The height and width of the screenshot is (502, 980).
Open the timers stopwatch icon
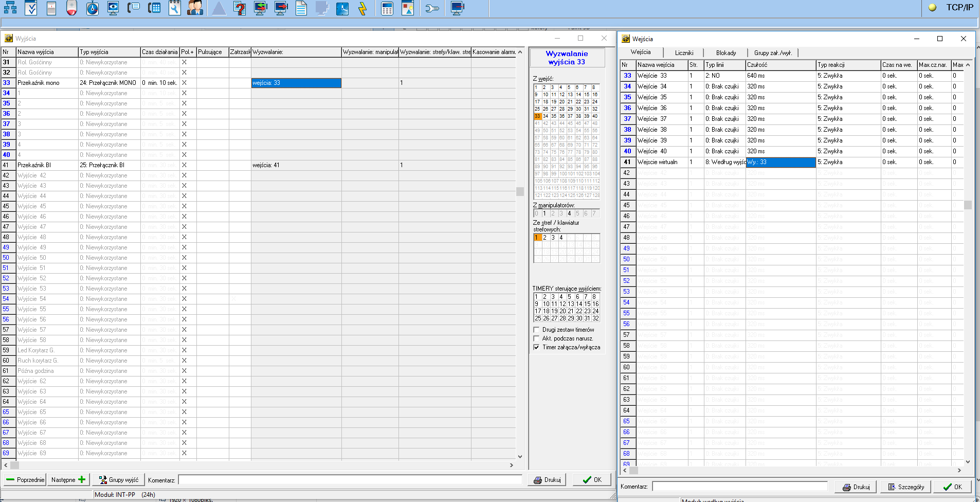point(93,8)
